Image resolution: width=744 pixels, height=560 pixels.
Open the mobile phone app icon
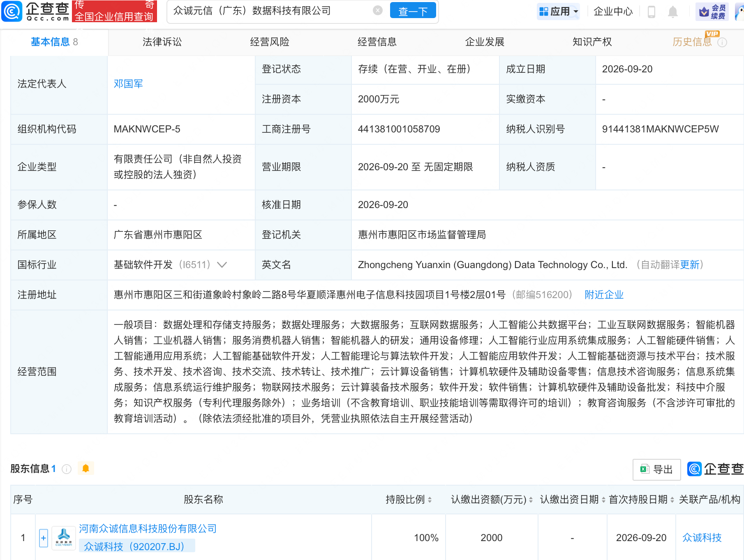[651, 12]
